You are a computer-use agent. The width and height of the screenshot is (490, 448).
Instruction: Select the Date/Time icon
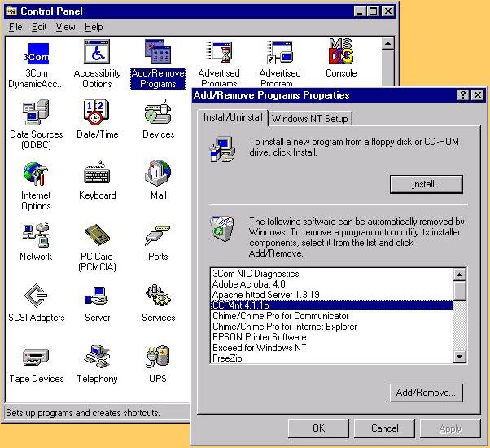click(96, 112)
